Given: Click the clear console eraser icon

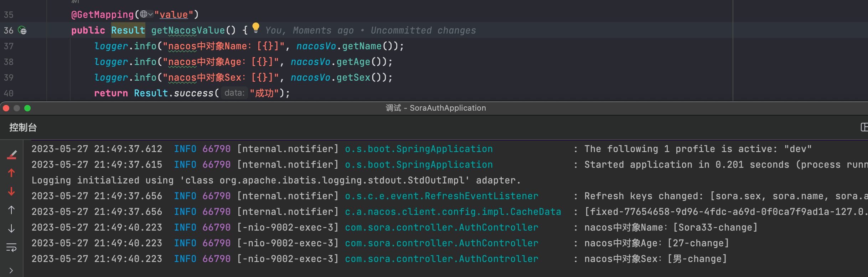Looking at the screenshot, I should coord(11,155).
